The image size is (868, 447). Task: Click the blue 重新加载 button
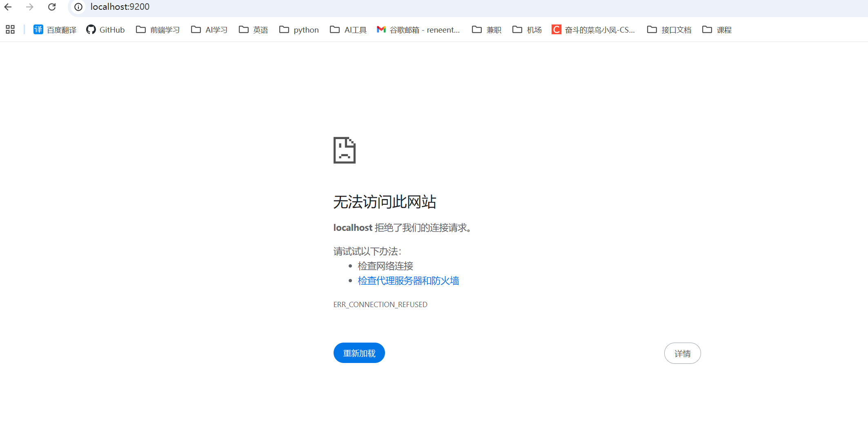[x=359, y=353]
